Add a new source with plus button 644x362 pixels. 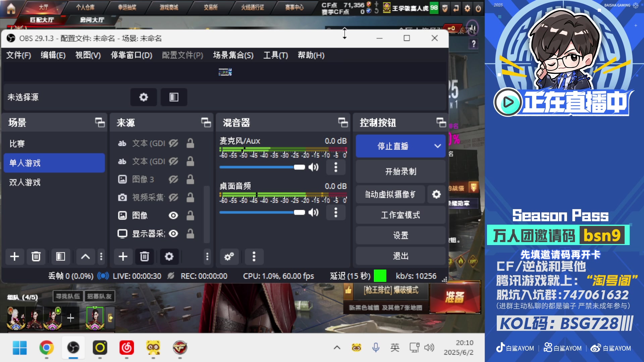coord(123,257)
